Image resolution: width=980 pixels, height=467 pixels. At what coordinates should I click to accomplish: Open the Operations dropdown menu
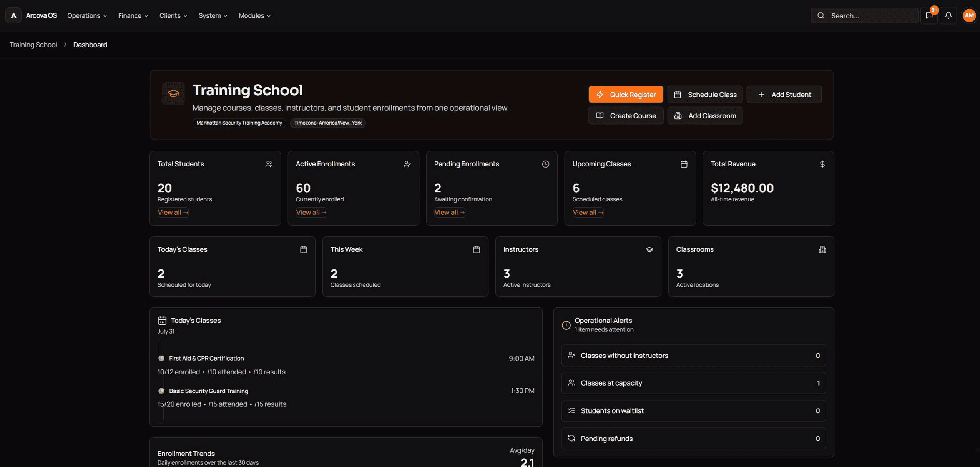pyautogui.click(x=87, y=15)
